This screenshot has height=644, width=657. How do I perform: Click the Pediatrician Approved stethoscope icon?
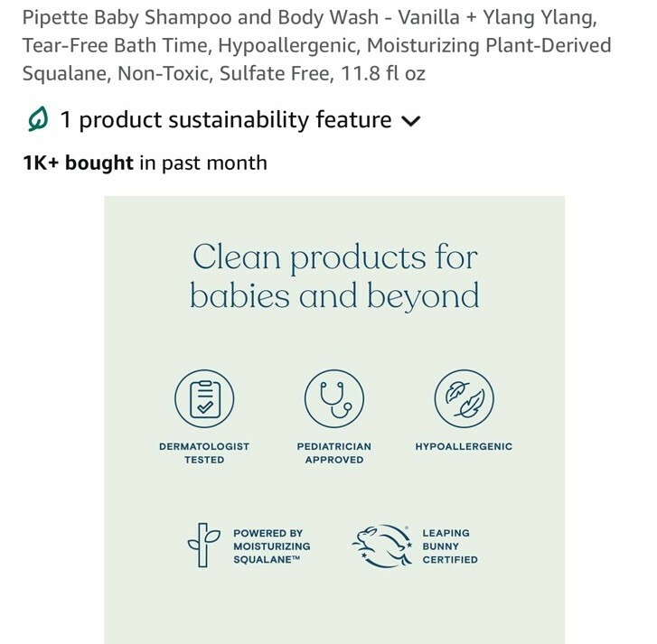tap(333, 398)
